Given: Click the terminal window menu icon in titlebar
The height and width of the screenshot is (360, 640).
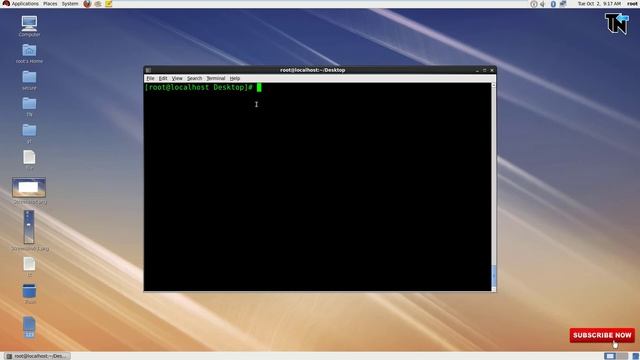Looking at the screenshot, I should (148, 70).
